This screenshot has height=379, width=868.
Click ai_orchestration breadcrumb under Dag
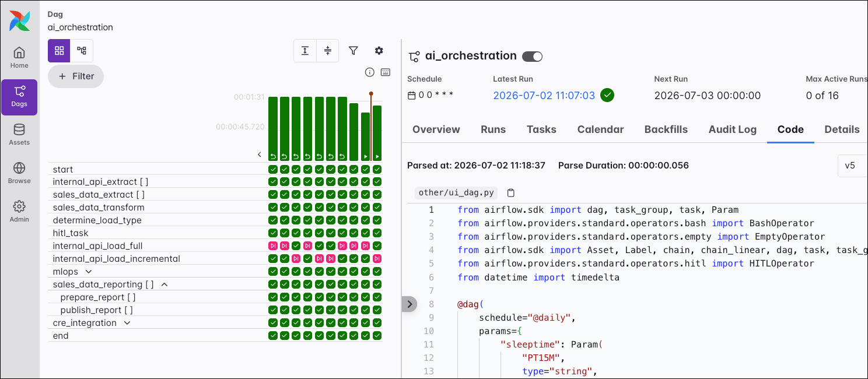click(80, 27)
